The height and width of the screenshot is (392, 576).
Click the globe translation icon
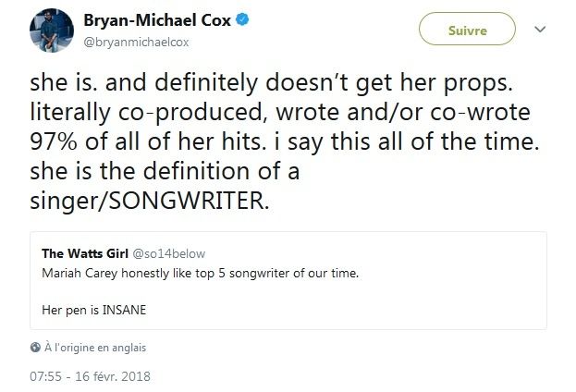tap(34, 348)
